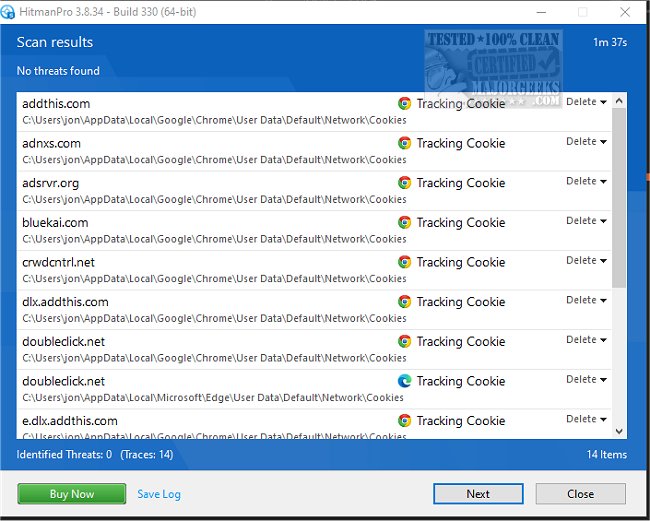Click the Chrome icon in the bluekai.com row
This screenshot has height=521, width=650.
tap(404, 223)
